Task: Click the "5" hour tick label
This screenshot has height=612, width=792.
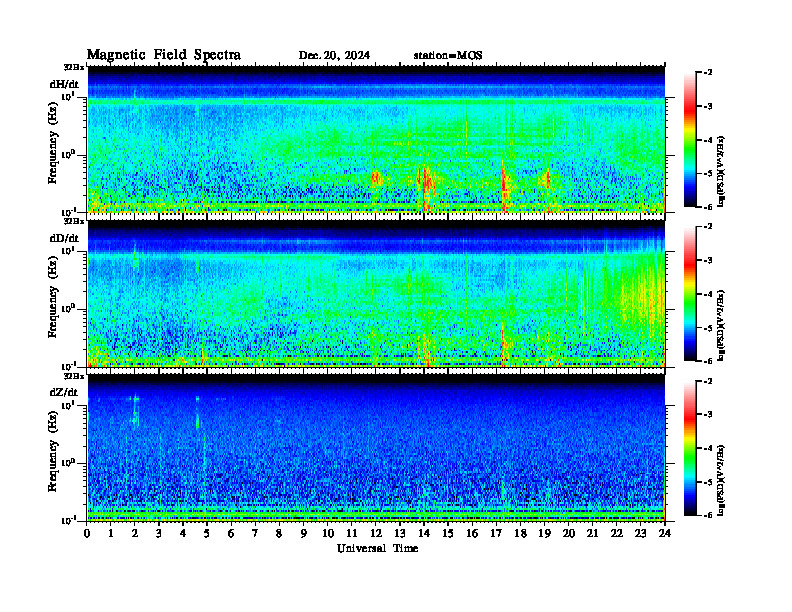Action: click(207, 533)
